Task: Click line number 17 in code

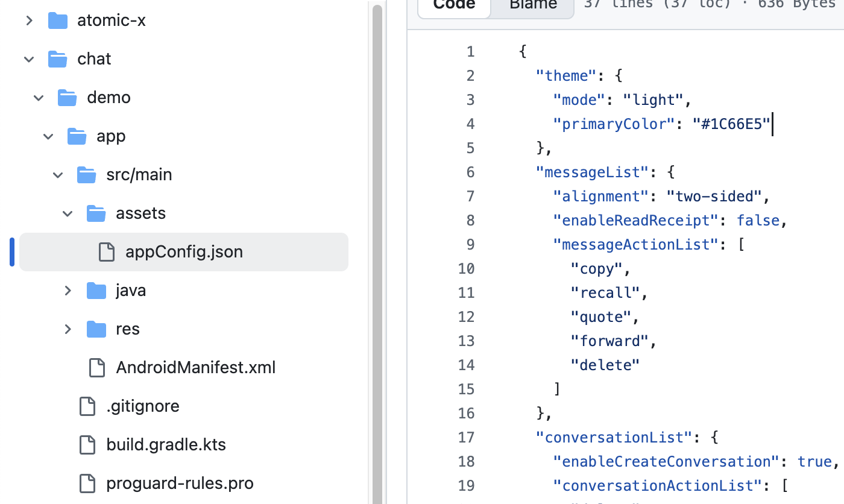Action: (466, 437)
